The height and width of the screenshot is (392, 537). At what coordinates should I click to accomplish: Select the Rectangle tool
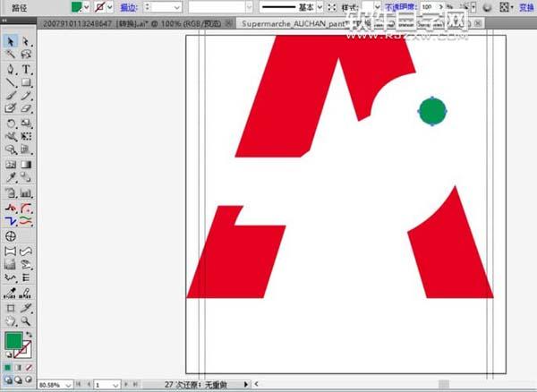tap(26, 82)
